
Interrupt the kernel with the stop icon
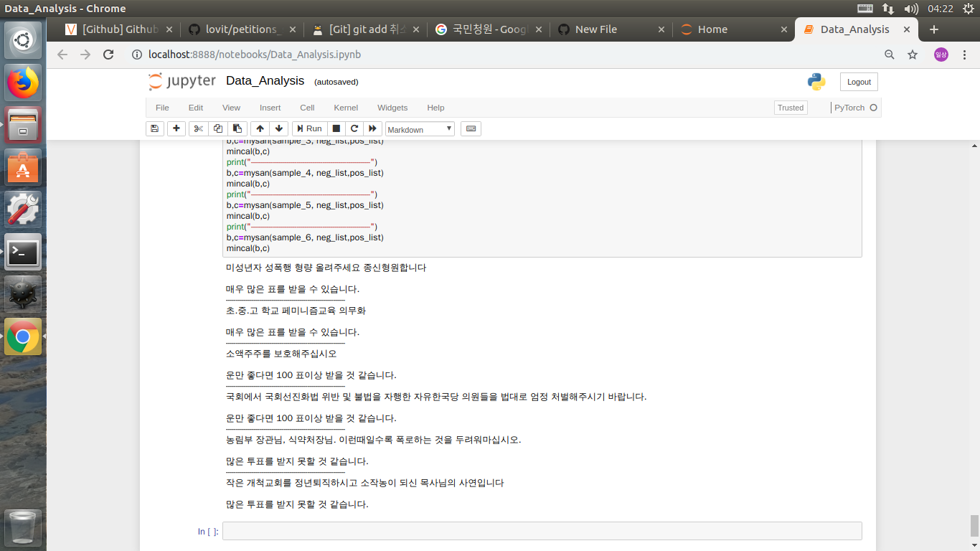pos(334,128)
